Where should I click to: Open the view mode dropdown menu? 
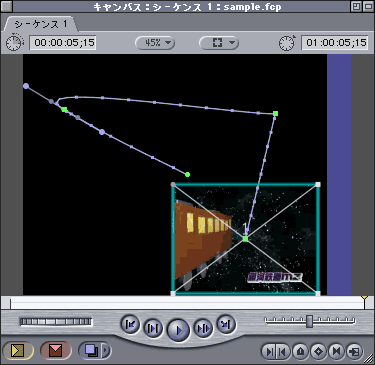[x=219, y=43]
